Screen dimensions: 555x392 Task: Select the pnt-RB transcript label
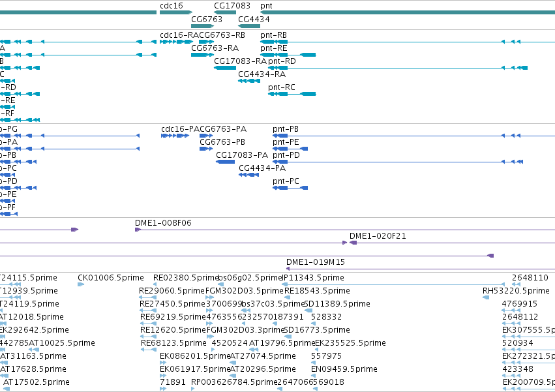[x=273, y=35]
